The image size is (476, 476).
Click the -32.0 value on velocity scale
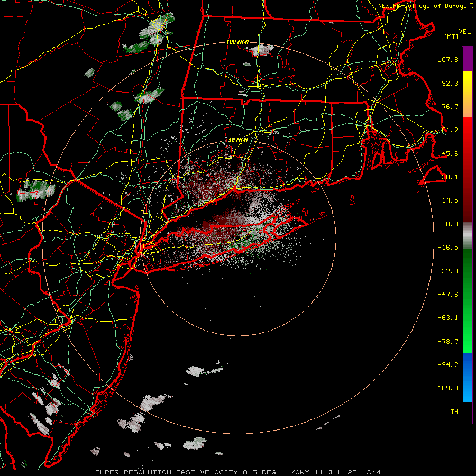(448, 271)
